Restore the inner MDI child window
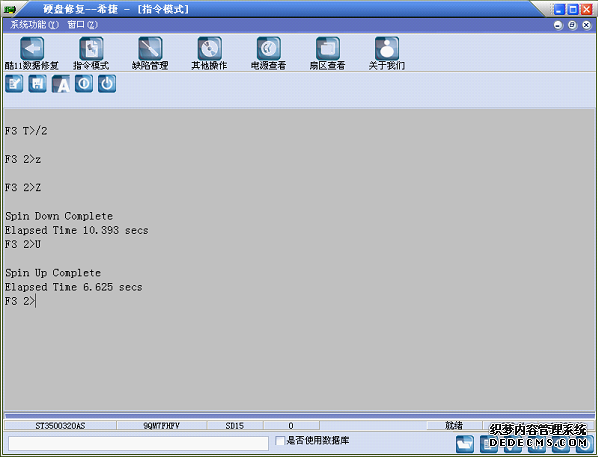 [572, 25]
